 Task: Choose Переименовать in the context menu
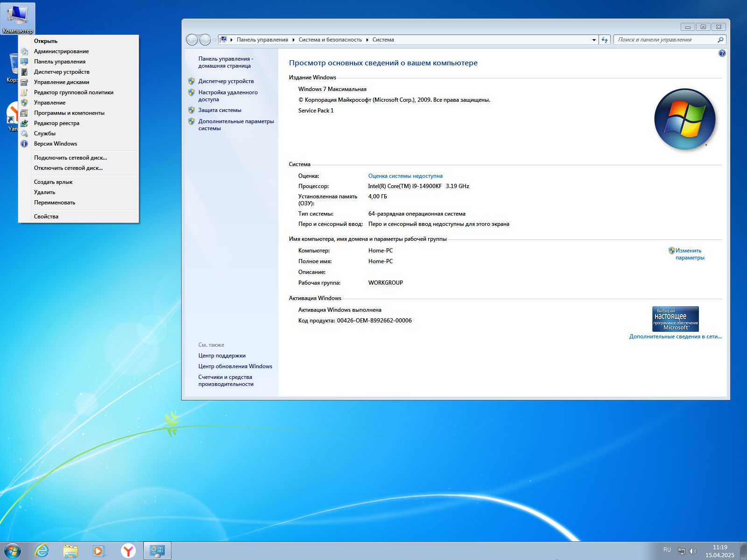coord(78,203)
